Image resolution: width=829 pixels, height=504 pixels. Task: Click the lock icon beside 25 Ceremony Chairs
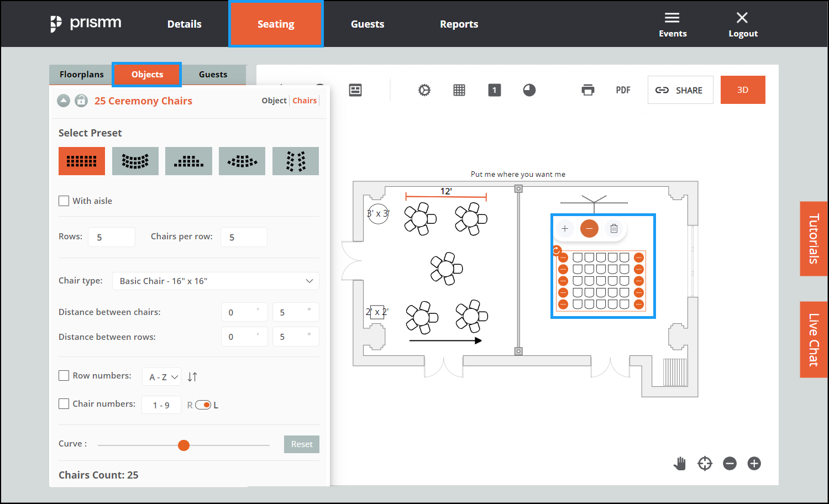(81, 101)
